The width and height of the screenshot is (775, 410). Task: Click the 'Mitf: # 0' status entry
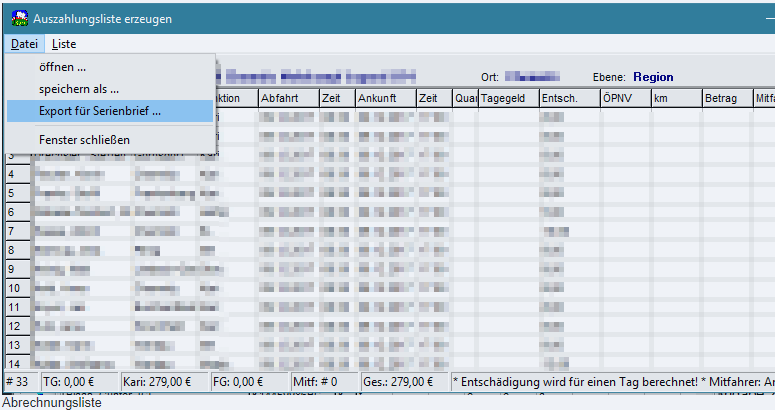pos(325,382)
